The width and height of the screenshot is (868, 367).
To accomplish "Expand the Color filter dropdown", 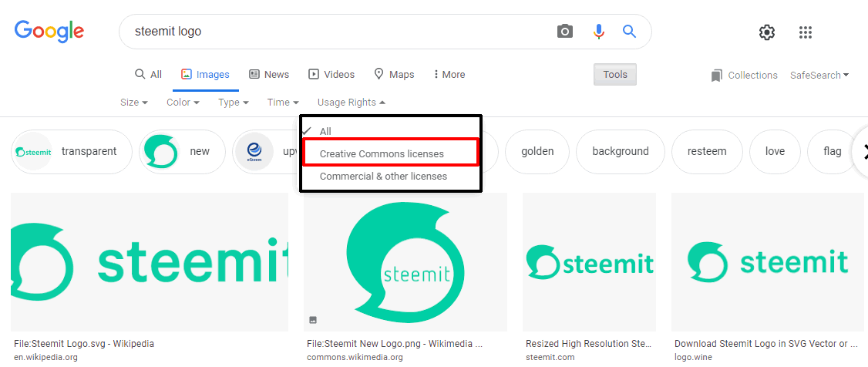I will pos(183,103).
